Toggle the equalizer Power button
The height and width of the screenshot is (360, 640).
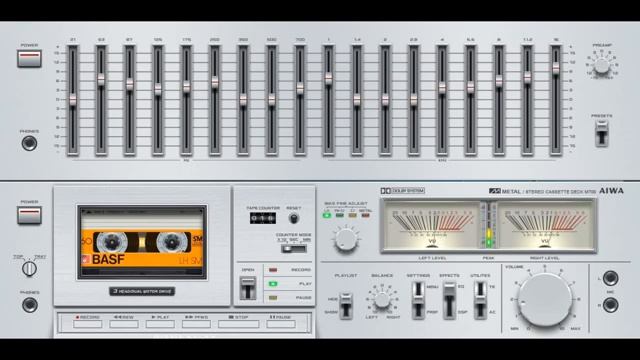(29, 58)
